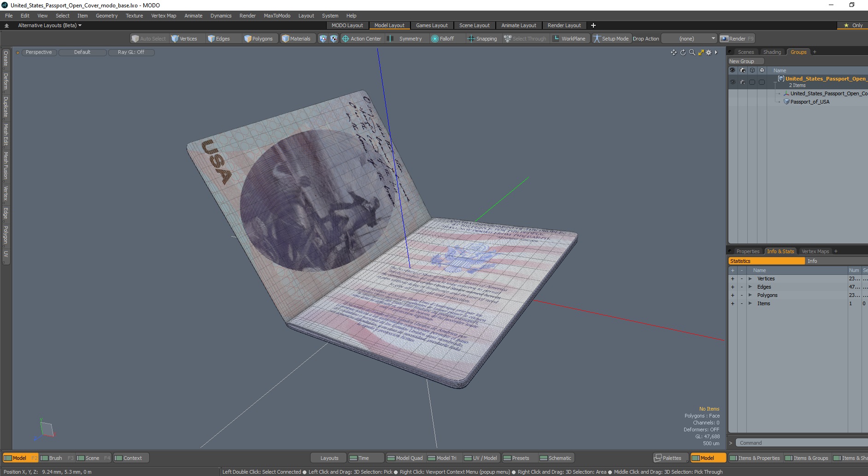The image size is (868, 476).
Task: Open the Default shading style dropdown
Action: (82, 52)
